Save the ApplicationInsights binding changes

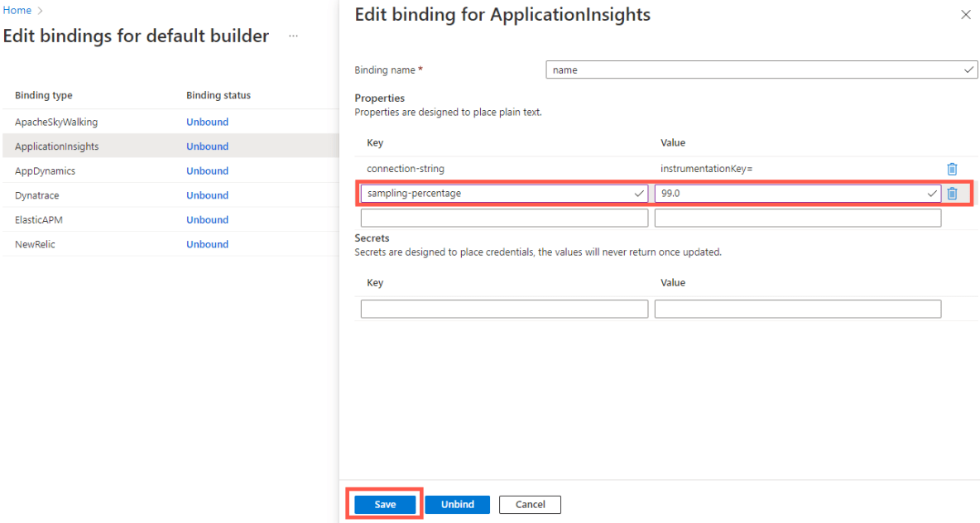pos(384,504)
